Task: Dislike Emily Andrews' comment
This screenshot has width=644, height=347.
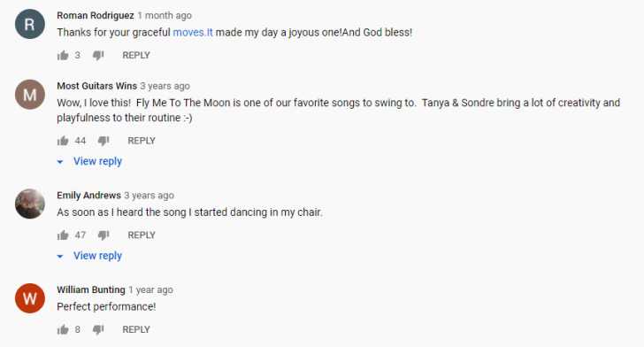Action: 103,235
